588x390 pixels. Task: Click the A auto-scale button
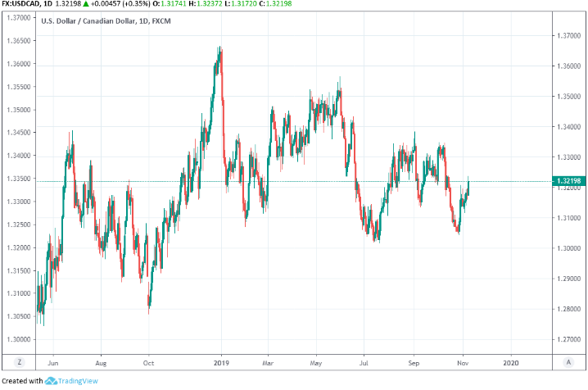568,361
